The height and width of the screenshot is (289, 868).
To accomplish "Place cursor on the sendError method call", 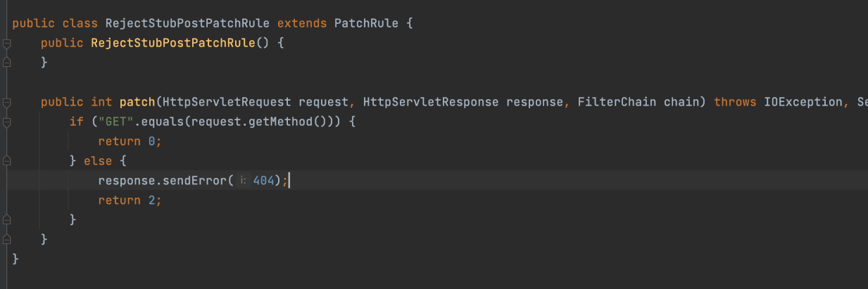I will [194, 181].
